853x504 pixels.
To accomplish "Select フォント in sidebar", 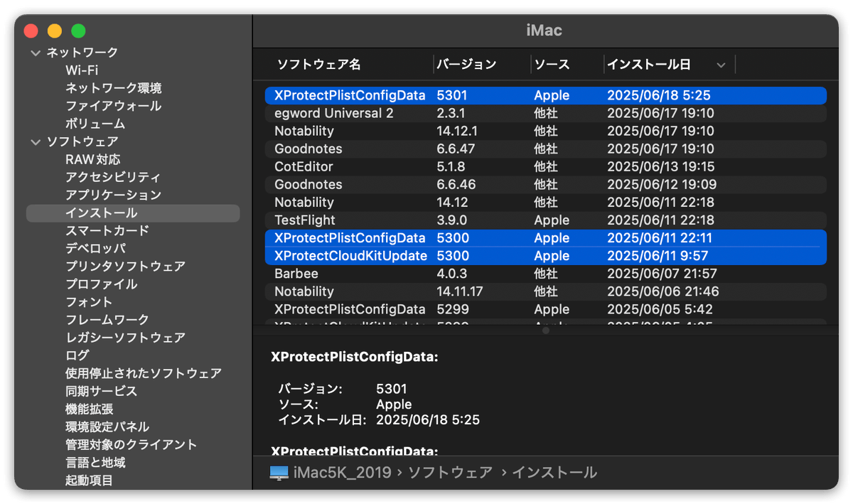I will pos(90,302).
